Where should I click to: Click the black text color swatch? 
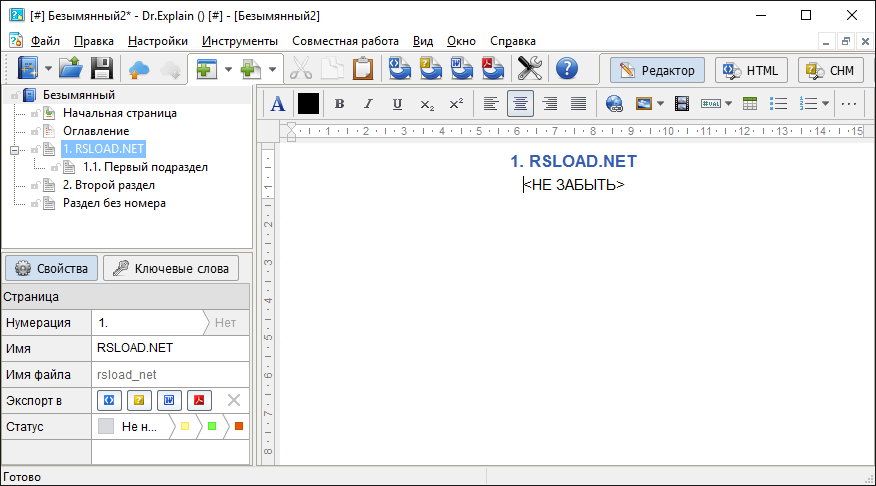[308, 104]
